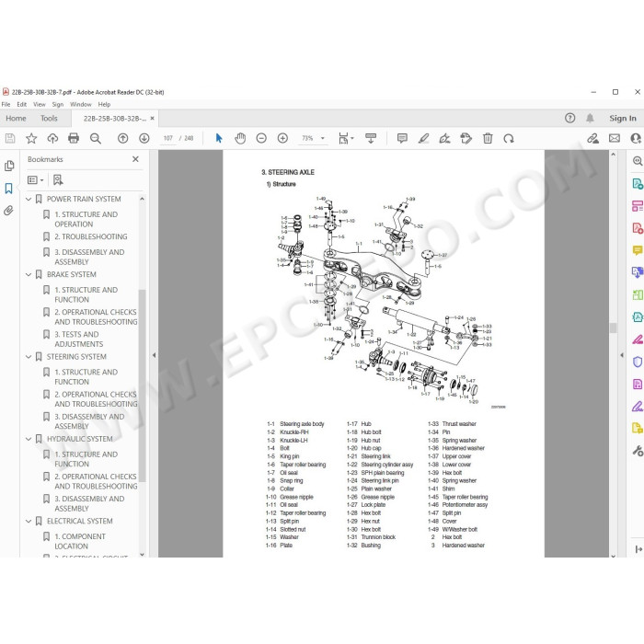Open the File menu

click(x=6, y=104)
